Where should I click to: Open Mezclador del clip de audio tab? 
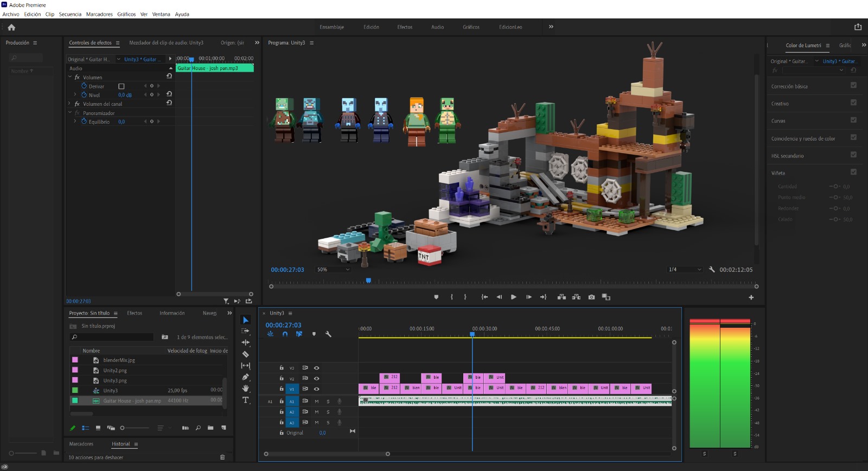(166, 43)
